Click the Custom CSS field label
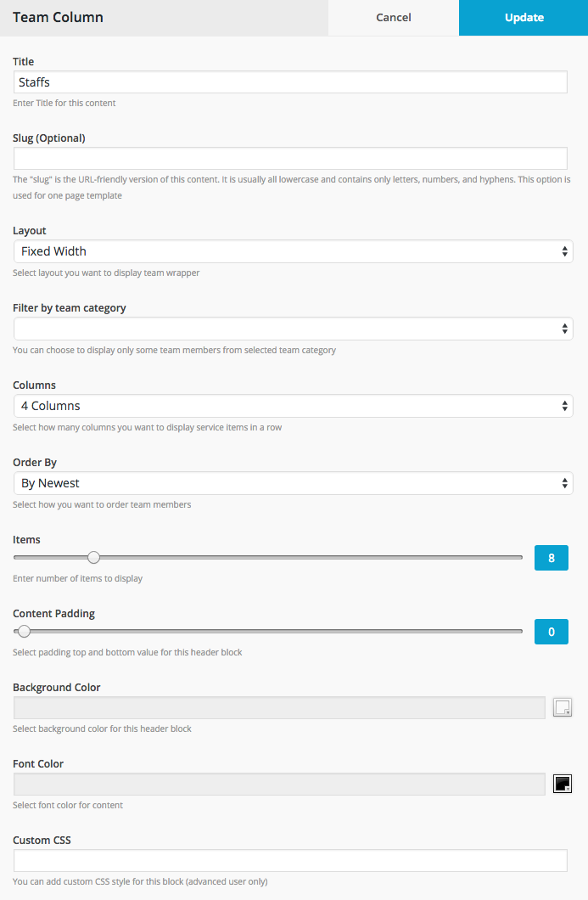Viewport: 588px width, 900px height. pos(42,840)
